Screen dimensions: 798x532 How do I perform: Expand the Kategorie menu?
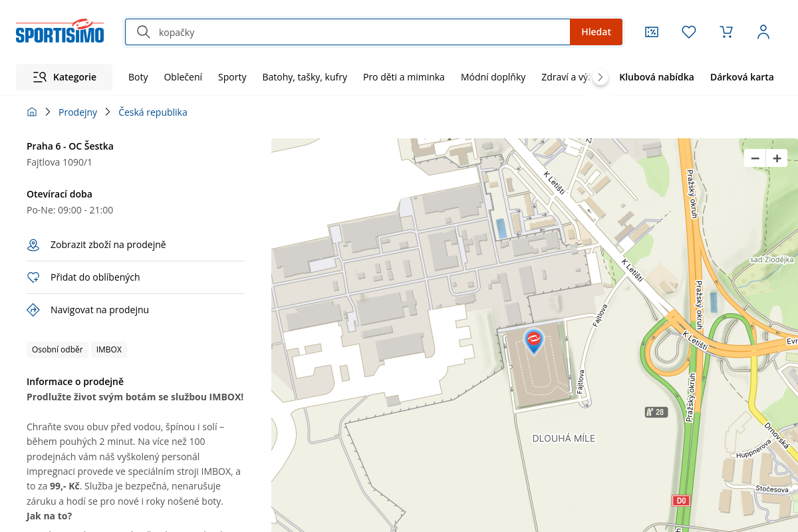tap(65, 77)
